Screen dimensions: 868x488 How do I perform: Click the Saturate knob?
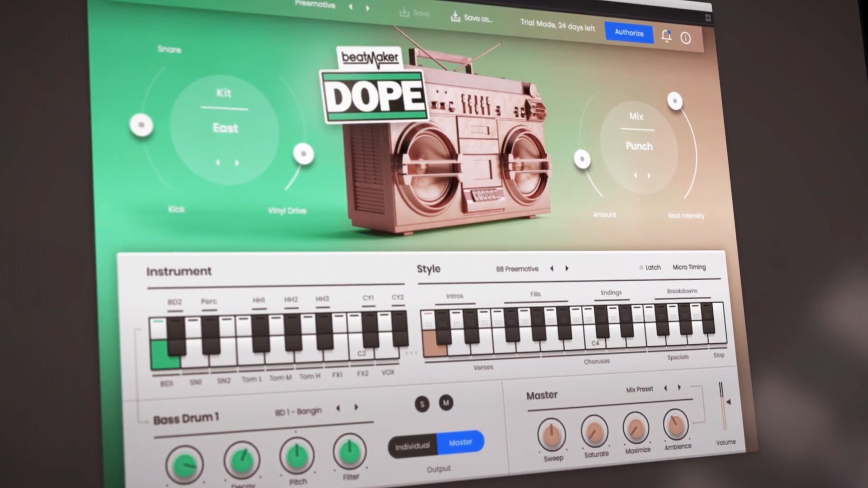pyautogui.click(x=594, y=431)
